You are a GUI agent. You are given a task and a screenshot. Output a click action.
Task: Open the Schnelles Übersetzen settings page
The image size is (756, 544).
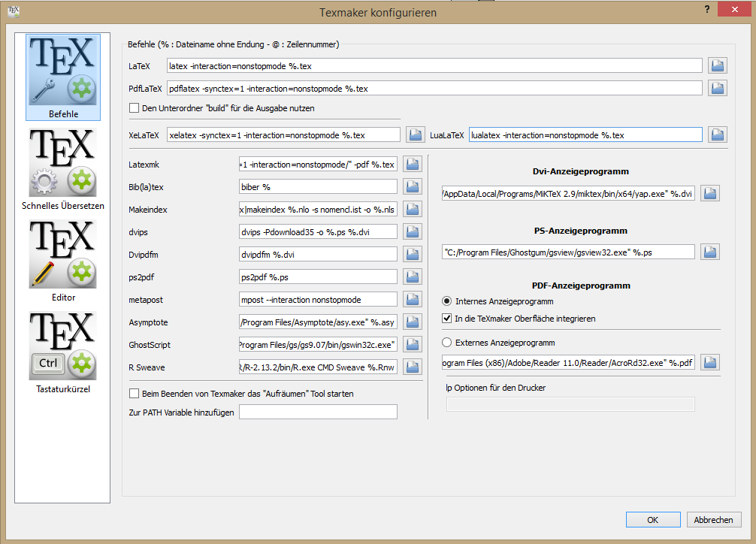63,169
